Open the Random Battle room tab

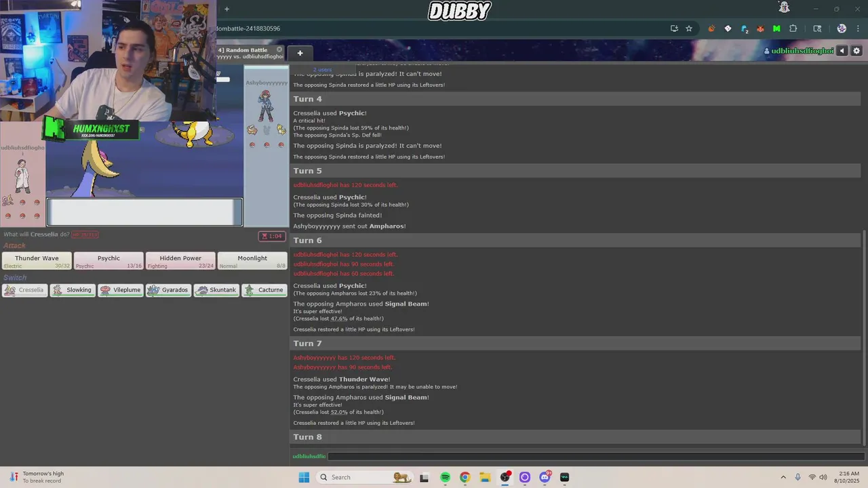[250, 53]
